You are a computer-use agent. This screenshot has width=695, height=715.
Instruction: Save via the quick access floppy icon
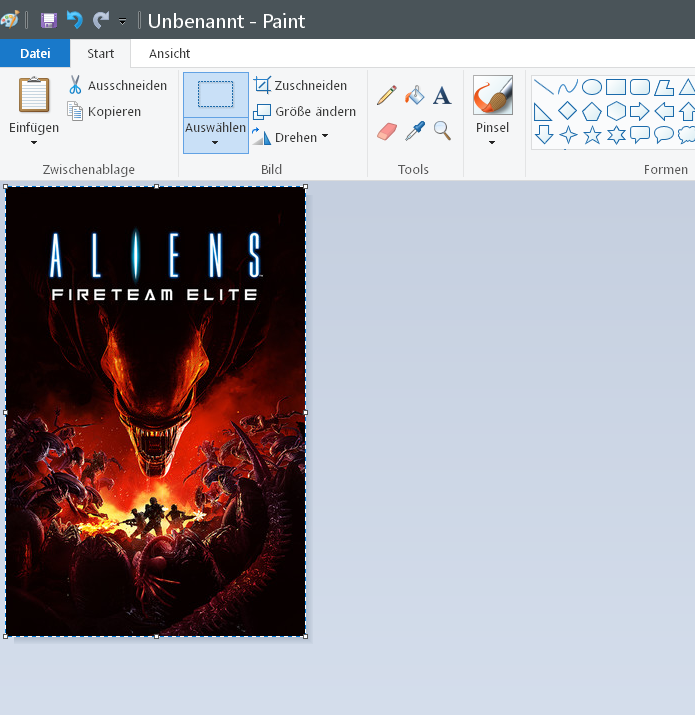(48, 20)
